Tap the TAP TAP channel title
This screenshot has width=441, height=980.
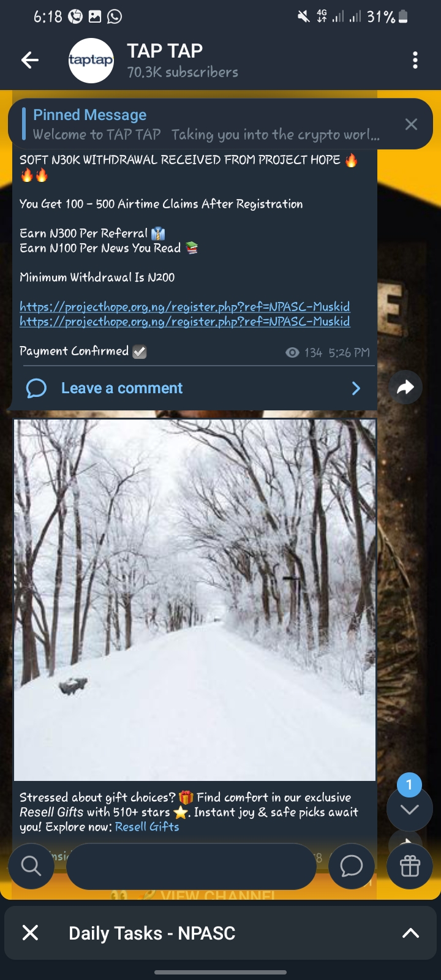pos(165,50)
